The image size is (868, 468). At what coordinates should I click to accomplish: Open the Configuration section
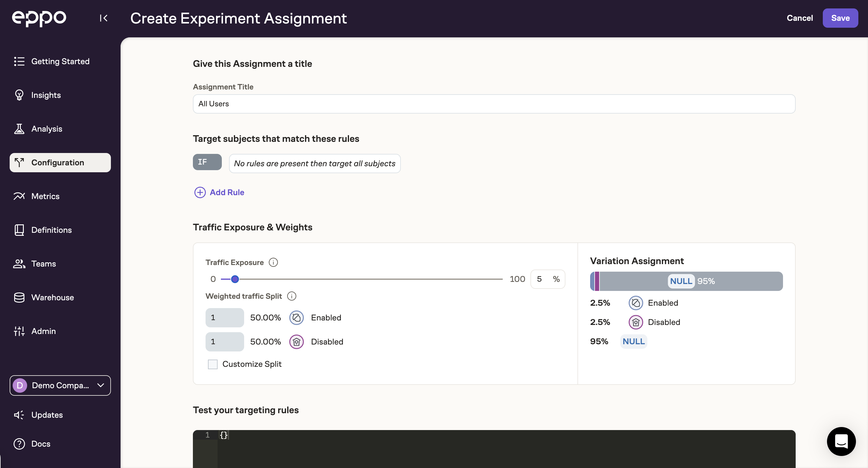58,162
